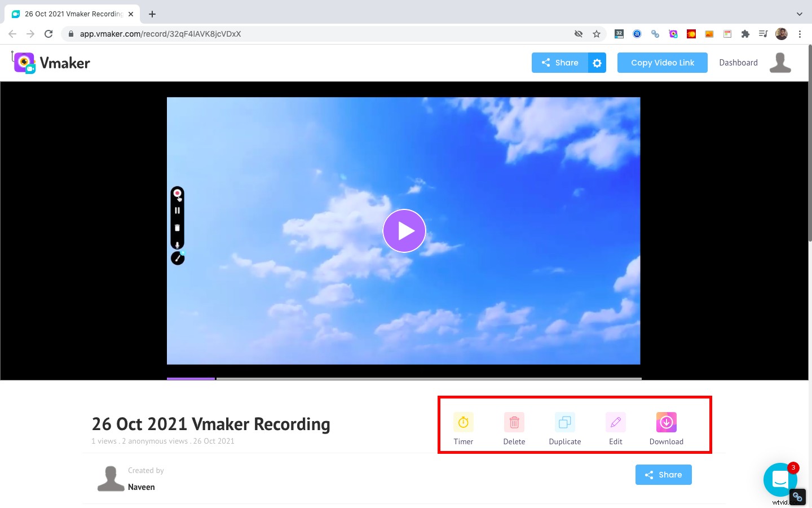Click the address bar URL field
Image resolution: width=812 pixels, height=508 pixels.
point(161,34)
